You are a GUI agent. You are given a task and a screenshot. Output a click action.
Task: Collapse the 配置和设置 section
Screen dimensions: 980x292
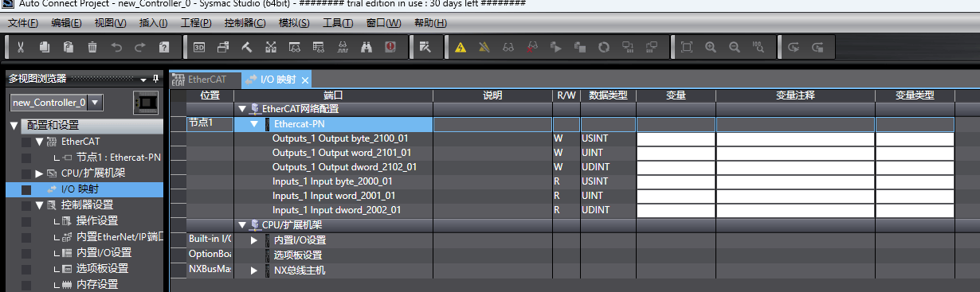pyautogui.click(x=14, y=126)
